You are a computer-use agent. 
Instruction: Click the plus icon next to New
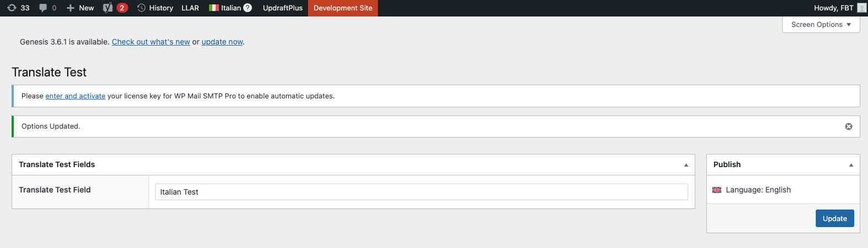[x=70, y=8]
